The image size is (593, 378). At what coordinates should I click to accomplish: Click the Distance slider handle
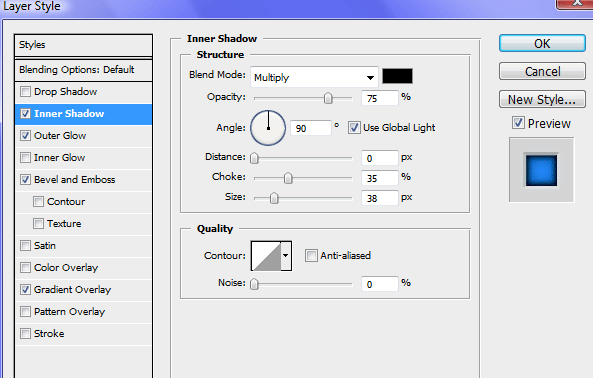tap(255, 158)
